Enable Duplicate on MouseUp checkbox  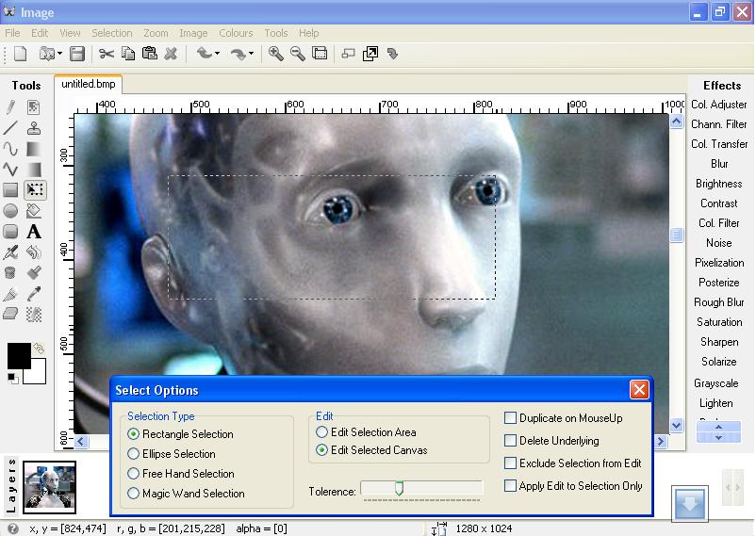(x=510, y=417)
